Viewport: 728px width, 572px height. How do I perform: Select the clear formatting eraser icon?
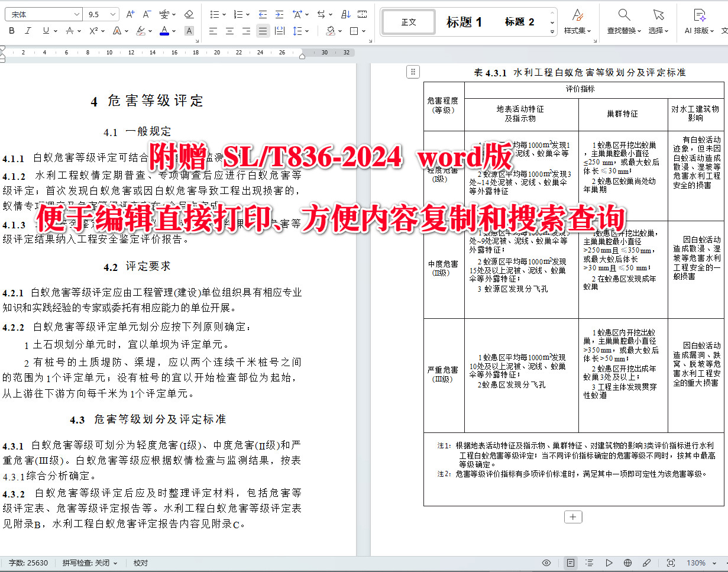pyautogui.click(x=190, y=14)
